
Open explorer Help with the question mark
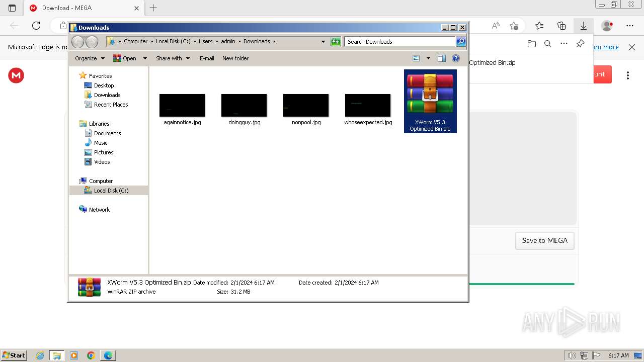coord(456,58)
